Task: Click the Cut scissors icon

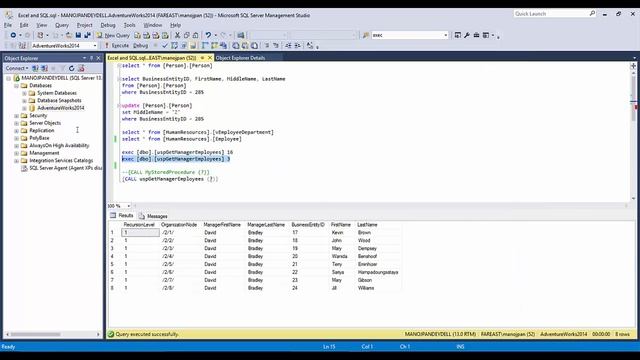Action: coord(177,36)
